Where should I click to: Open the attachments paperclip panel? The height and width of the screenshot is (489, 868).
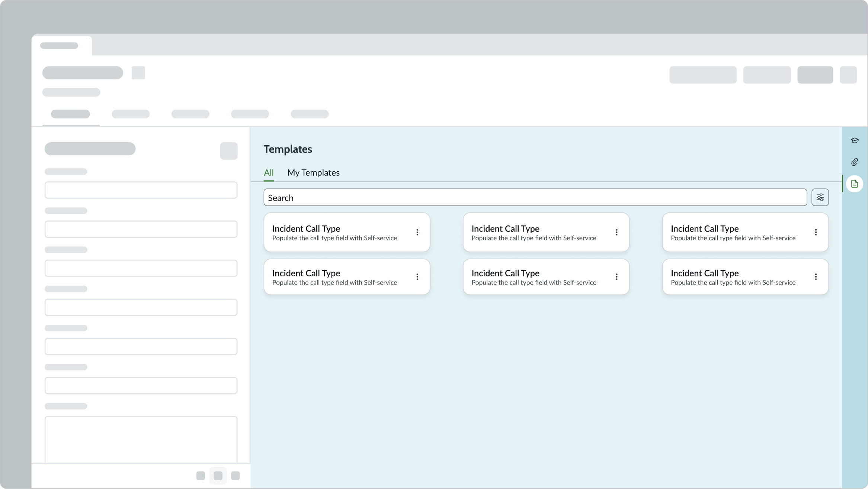855,162
